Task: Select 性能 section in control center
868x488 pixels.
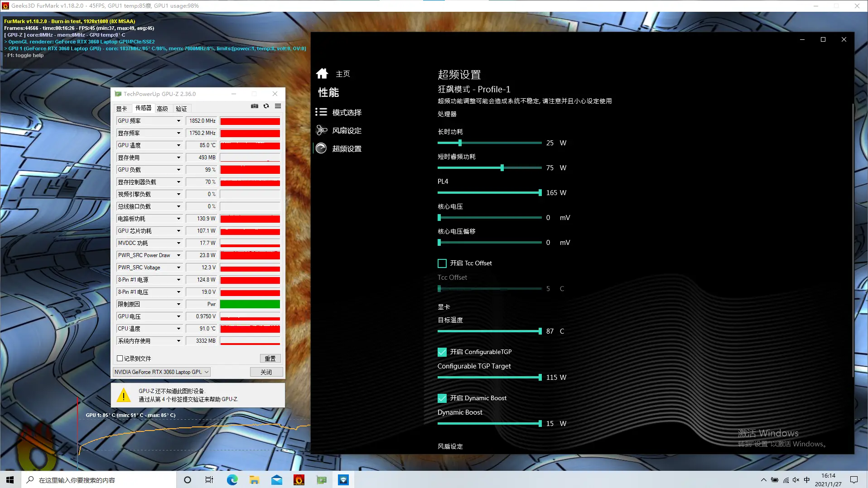Action: tap(328, 92)
